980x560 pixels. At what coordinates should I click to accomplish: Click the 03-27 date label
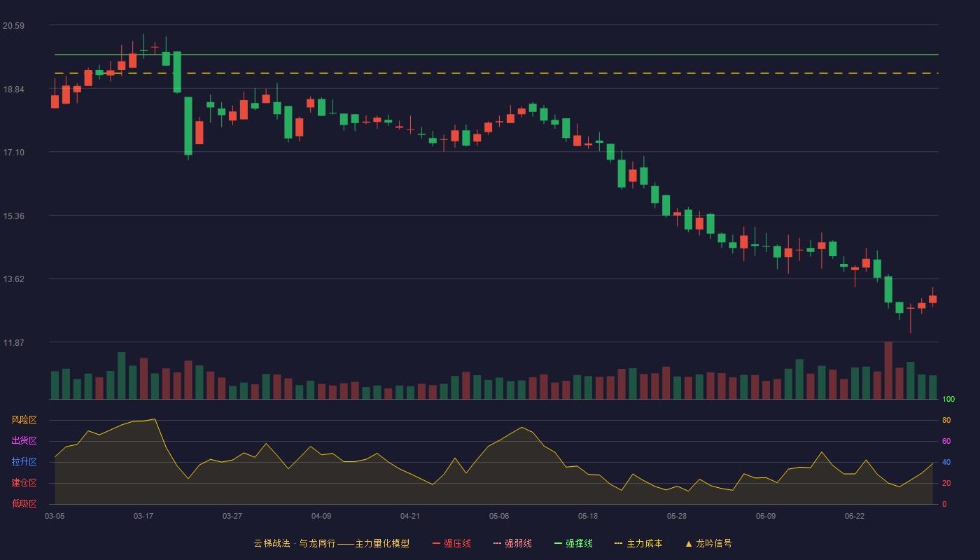pyautogui.click(x=232, y=516)
